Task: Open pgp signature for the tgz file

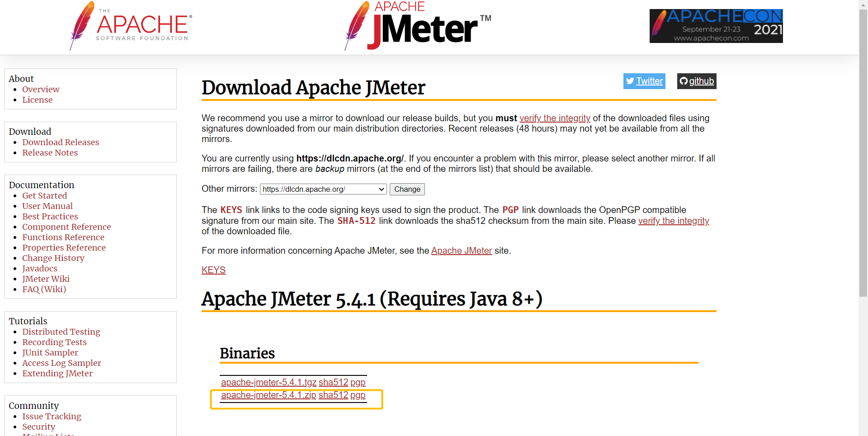Action: pos(358,382)
